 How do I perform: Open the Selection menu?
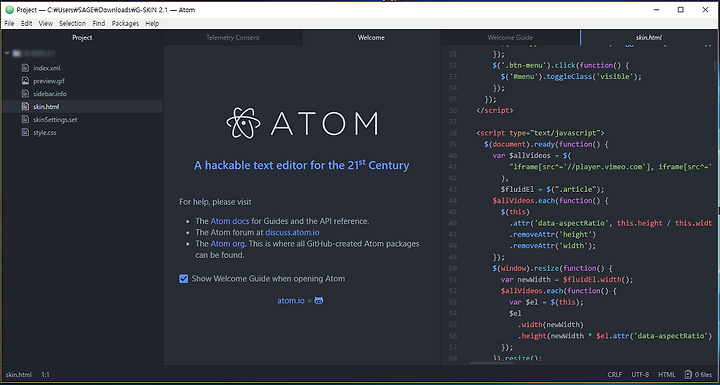[72, 23]
